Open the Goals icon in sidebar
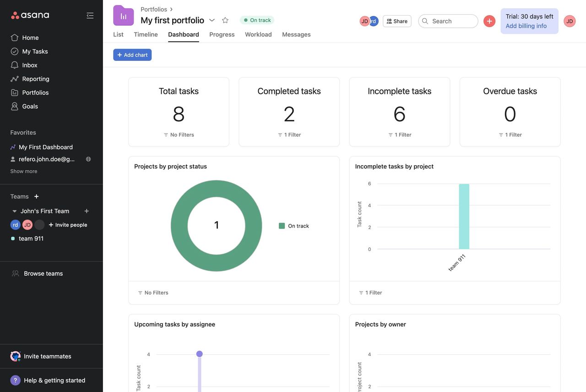Image resolution: width=586 pixels, height=392 pixels. pyautogui.click(x=15, y=106)
